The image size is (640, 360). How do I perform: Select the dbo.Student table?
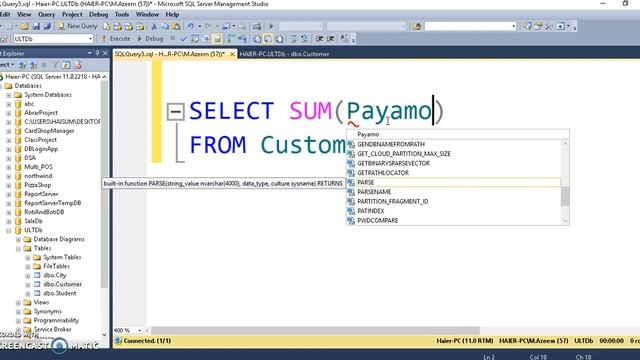click(x=60, y=293)
